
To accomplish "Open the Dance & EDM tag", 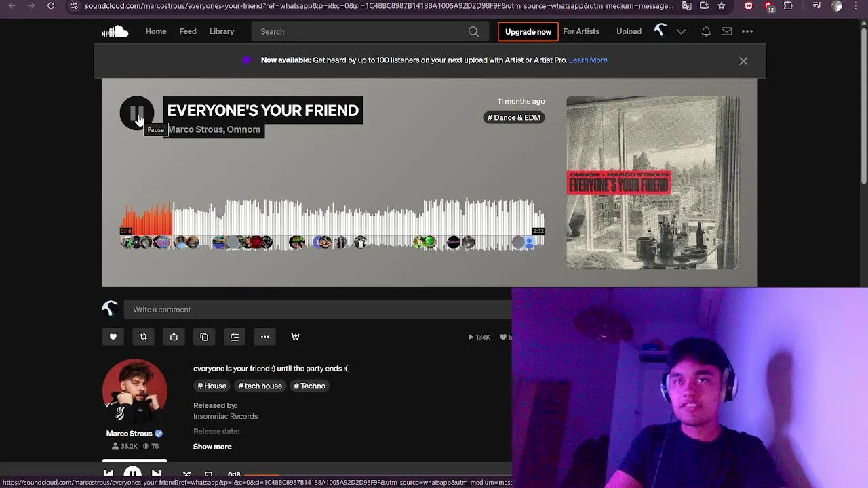I will [514, 118].
